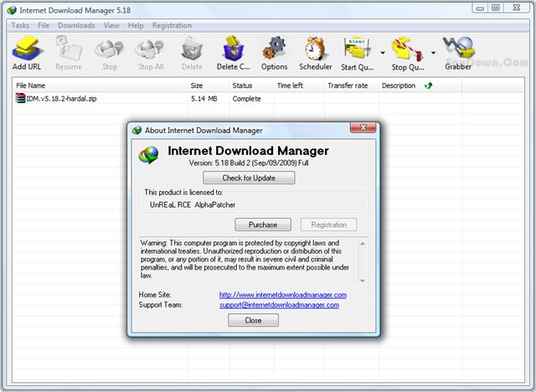
Task: Click the Complete status cell
Action: 246,99
